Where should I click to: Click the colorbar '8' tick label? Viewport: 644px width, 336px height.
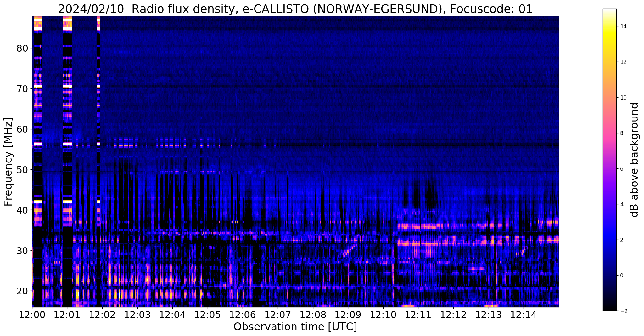pyautogui.click(x=621, y=133)
